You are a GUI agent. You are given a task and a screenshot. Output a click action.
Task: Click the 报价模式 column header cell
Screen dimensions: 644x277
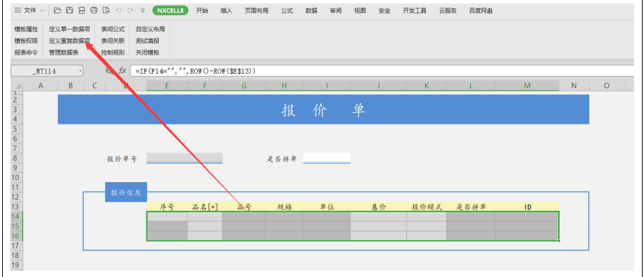[427, 207]
